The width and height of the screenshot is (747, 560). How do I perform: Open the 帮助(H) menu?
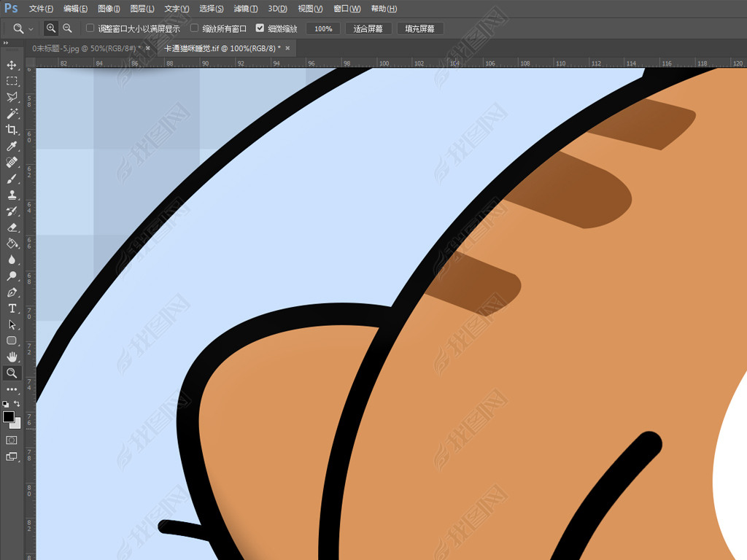[x=384, y=9]
